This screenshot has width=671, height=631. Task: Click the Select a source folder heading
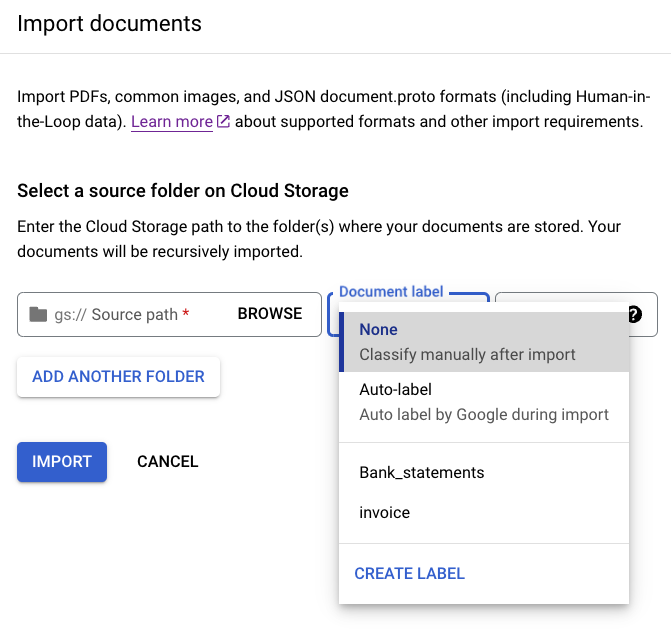183,190
